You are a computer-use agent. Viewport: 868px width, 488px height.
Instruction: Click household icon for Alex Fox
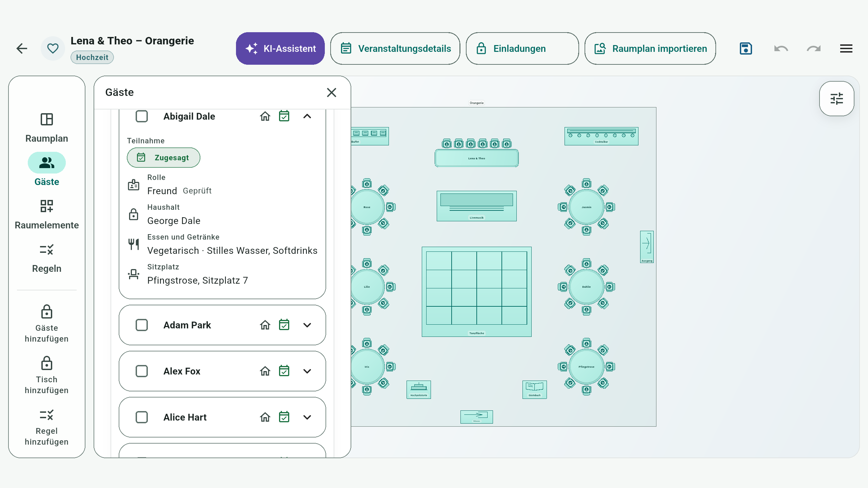pos(265,371)
